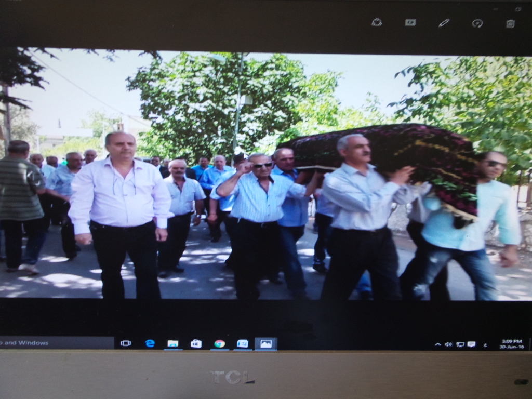Image resolution: width=532 pixels, height=399 pixels.
Task: Delete the photo with the trash icon
Action: coord(510,23)
